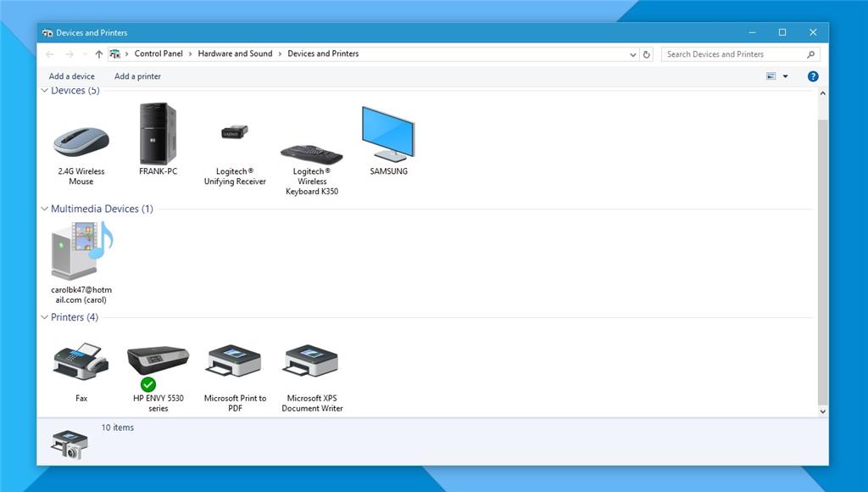868x492 pixels.
Task: Click the Devices and Printers breadcrumb
Action: [323, 53]
